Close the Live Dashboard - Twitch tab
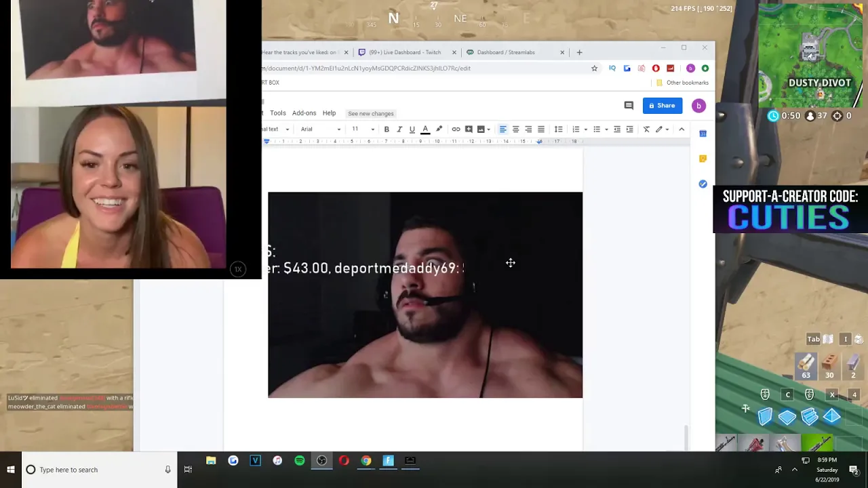Viewport: 868px width, 488px height. coord(454,52)
